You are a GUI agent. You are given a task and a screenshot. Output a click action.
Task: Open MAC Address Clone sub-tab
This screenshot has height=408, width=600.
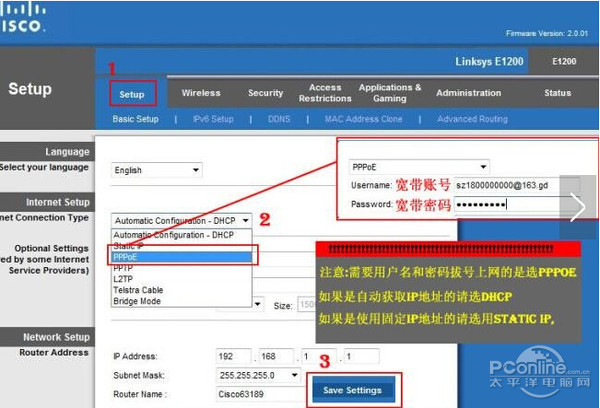[363, 119]
